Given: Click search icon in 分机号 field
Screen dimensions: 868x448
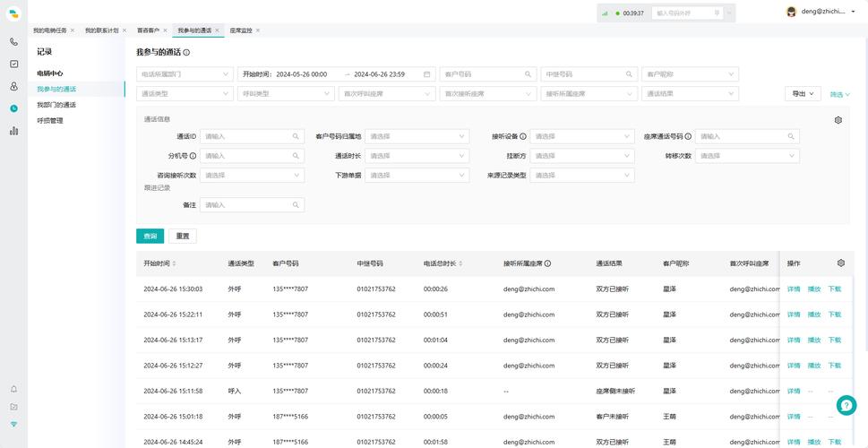Looking at the screenshot, I should coord(296,156).
